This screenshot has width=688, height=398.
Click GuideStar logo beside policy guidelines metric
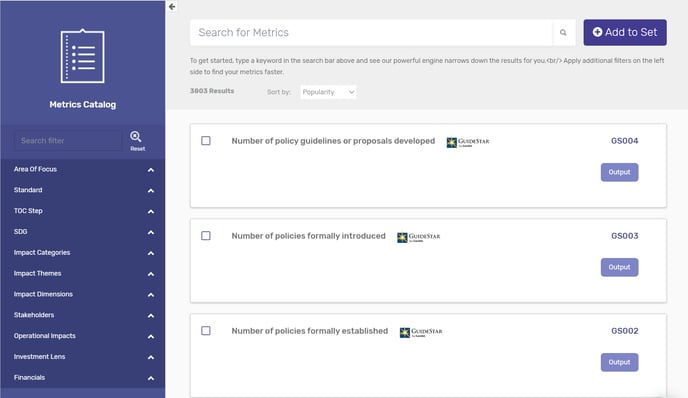pyautogui.click(x=468, y=142)
